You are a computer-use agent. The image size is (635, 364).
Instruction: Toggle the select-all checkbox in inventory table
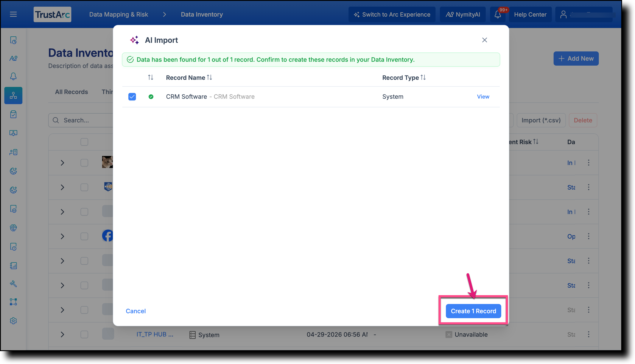(84, 142)
